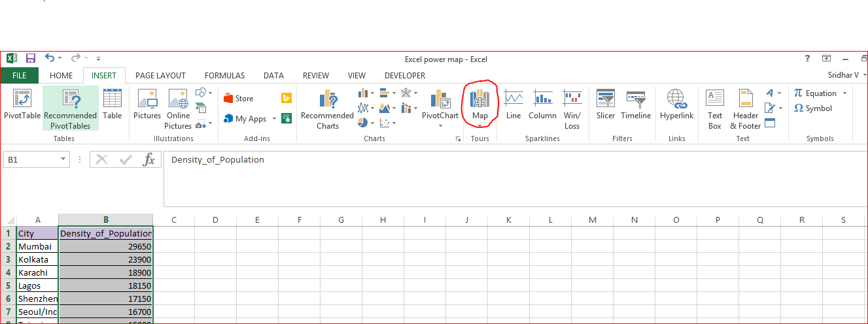Expand the PivotChart dropdown arrow
This screenshot has height=324, width=868.
[x=440, y=125]
